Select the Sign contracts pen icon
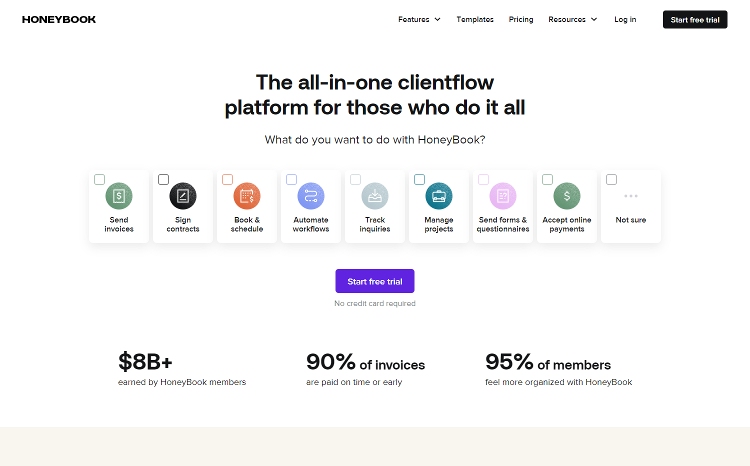Screen dimensions: 750x466 point(183,196)
